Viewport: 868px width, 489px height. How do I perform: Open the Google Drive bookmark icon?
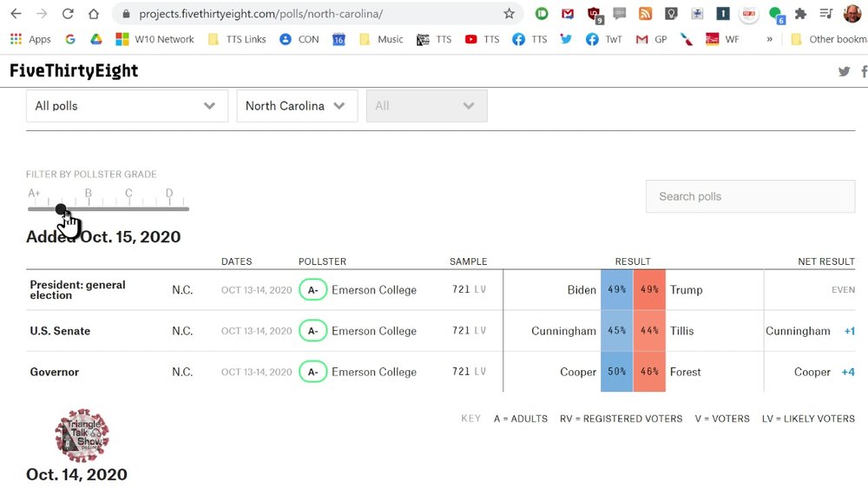pyautogui.click(x=96, y=39)
